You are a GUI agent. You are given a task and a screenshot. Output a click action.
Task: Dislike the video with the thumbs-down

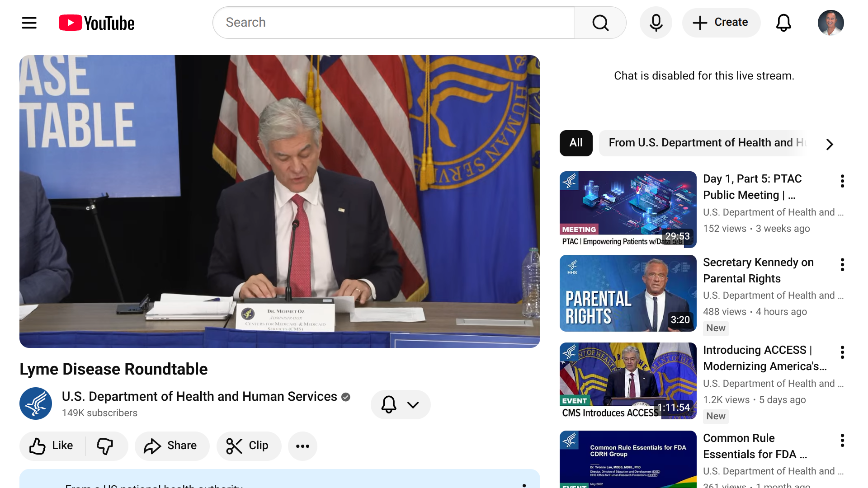[x=105, y=446]
